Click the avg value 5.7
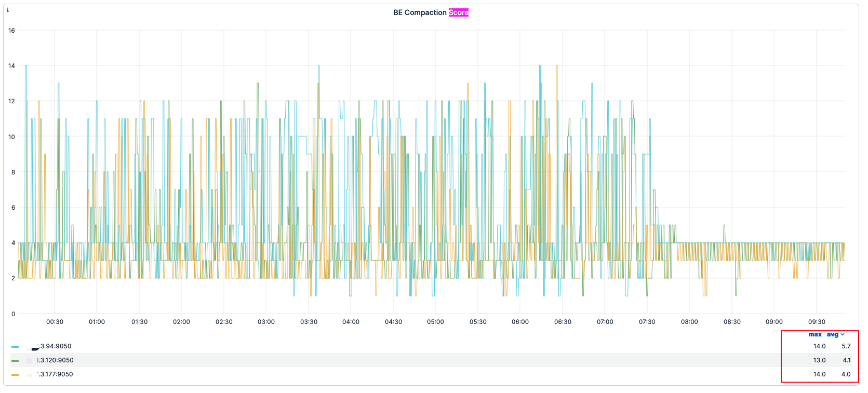This screenshot has width=868, height=393. pos(846,346)
